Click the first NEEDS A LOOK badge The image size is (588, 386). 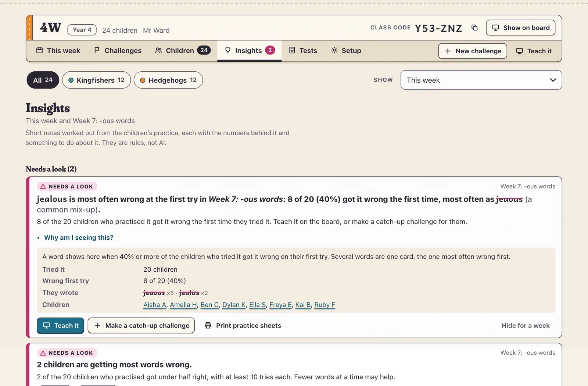pyautogui.click(x=67, y=186)
